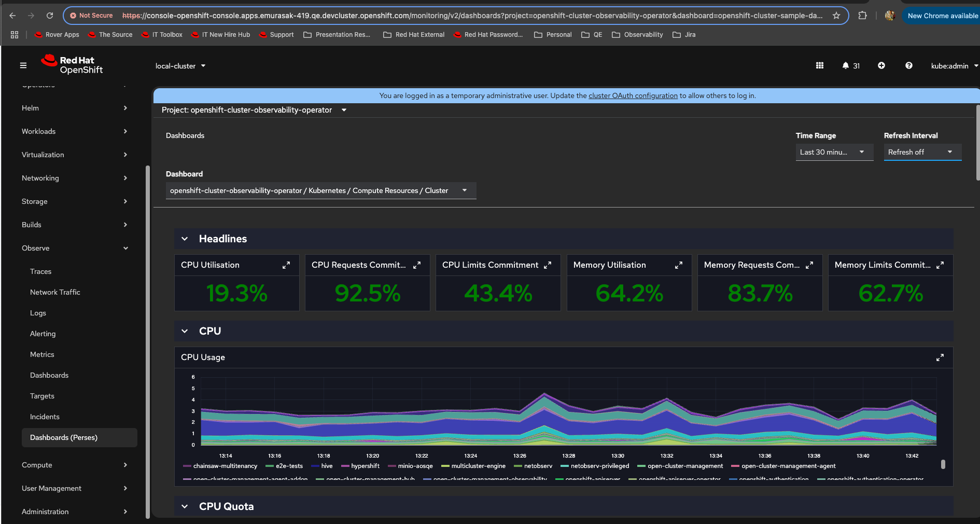This screenshot has height=524, width=980.
Task: Open the notifications bell icon
Action: [846, 66]
